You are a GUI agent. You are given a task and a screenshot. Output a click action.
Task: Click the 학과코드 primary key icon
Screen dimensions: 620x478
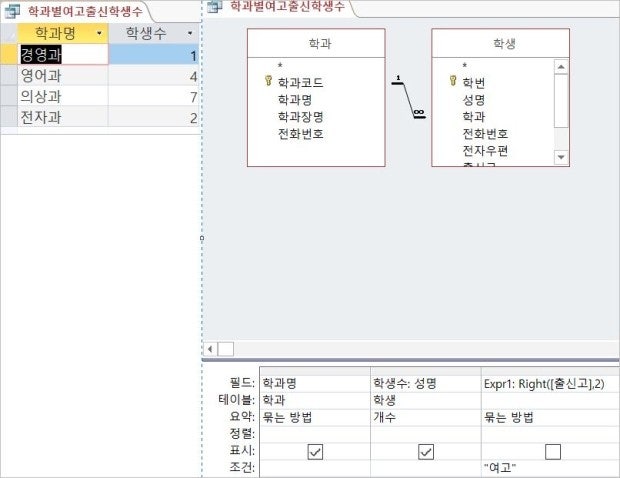click(268, 81)
